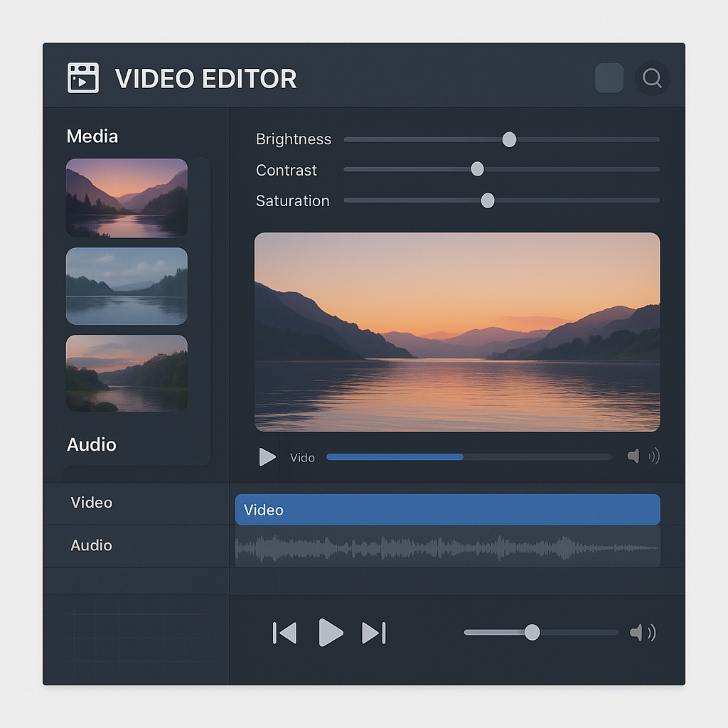Click the Brightness label
Viewport: 728px width, 728px height.
[294, 139]
